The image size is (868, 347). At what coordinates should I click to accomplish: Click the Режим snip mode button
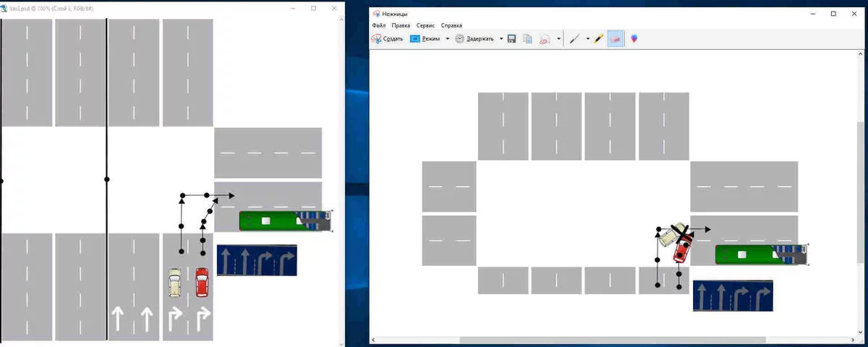pos(425,39)
